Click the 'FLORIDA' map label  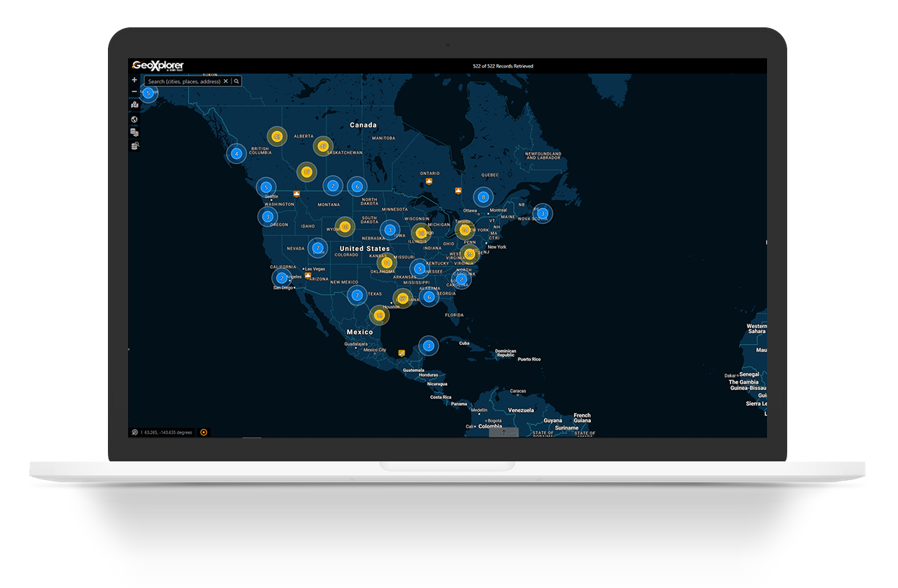453,315
